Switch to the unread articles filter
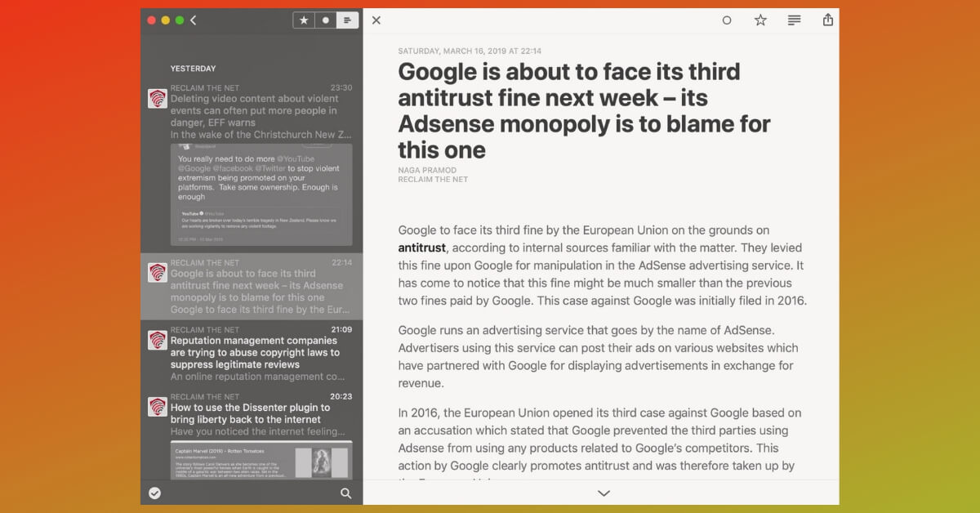 point(326,20)
